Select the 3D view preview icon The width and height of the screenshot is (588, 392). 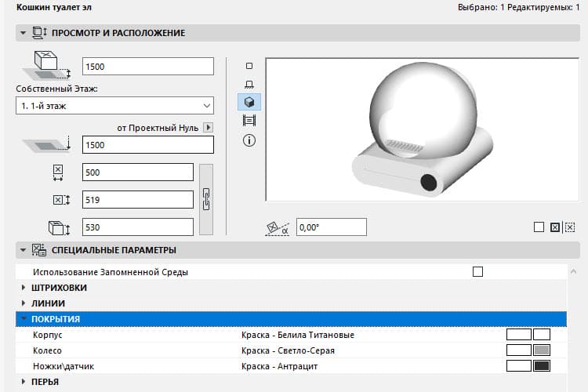point(249,102)
